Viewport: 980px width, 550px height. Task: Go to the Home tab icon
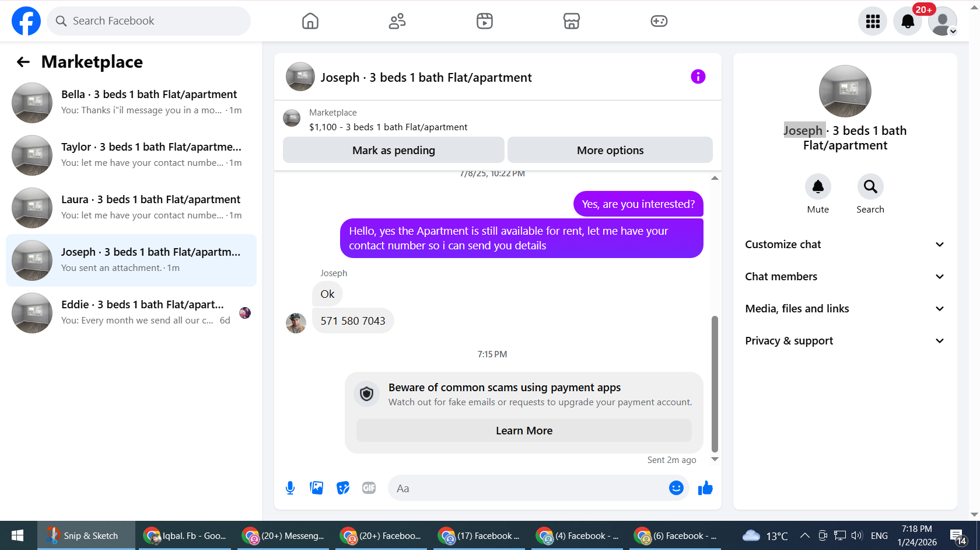point(310,21)
